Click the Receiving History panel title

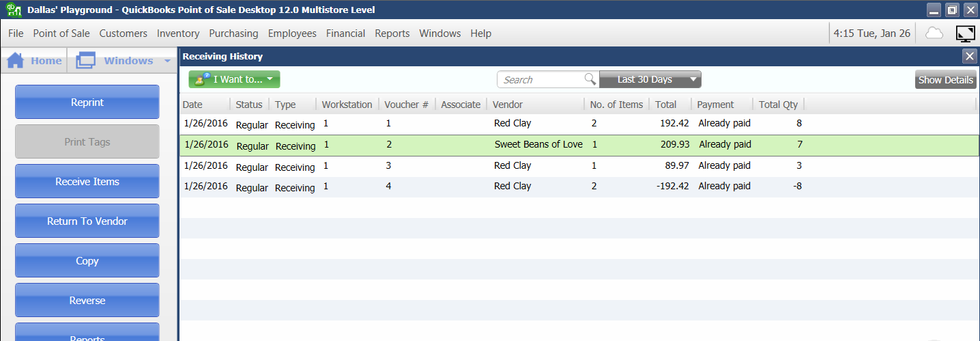(x=222, y=57)
